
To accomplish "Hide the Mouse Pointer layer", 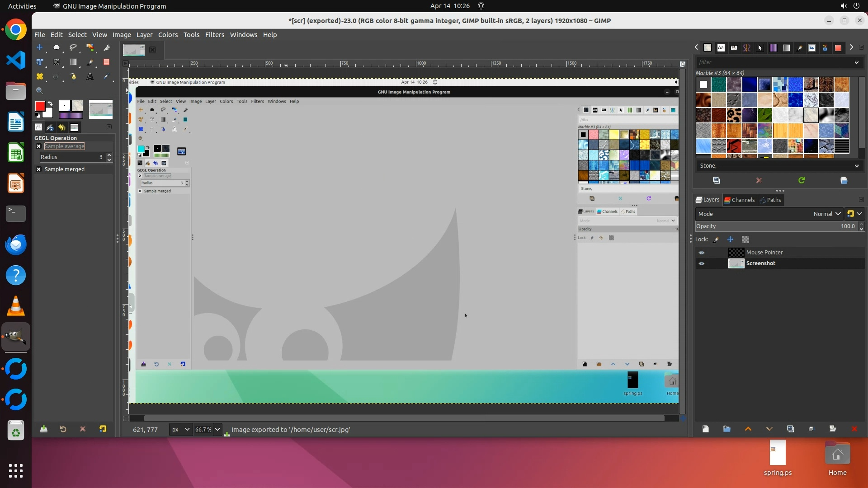I will (x=702, y=253).
